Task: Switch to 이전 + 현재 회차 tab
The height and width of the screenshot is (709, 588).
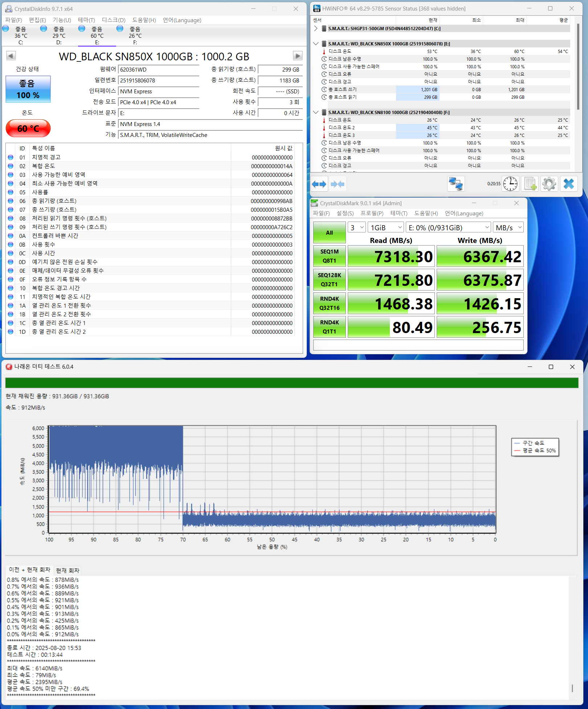Action: click(x=30, y=570)
